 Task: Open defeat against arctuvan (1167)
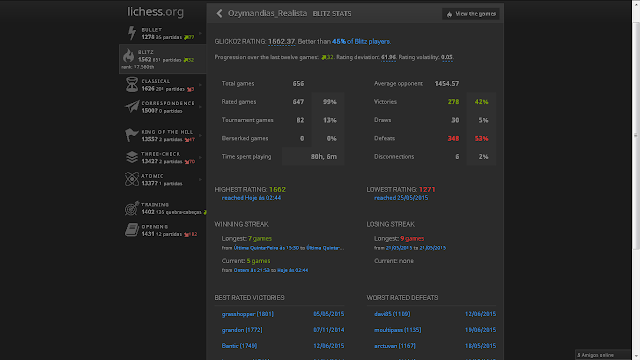point(395,346)
